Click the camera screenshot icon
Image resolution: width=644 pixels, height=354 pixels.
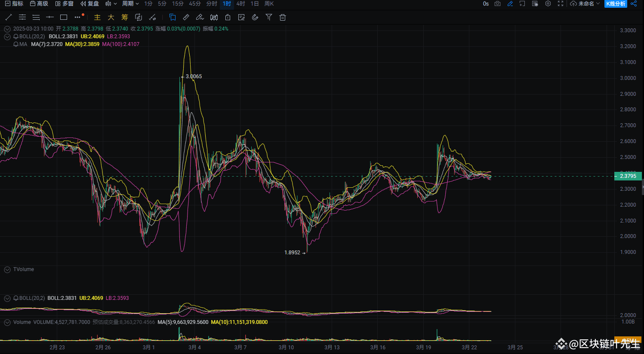pos(498,3)
